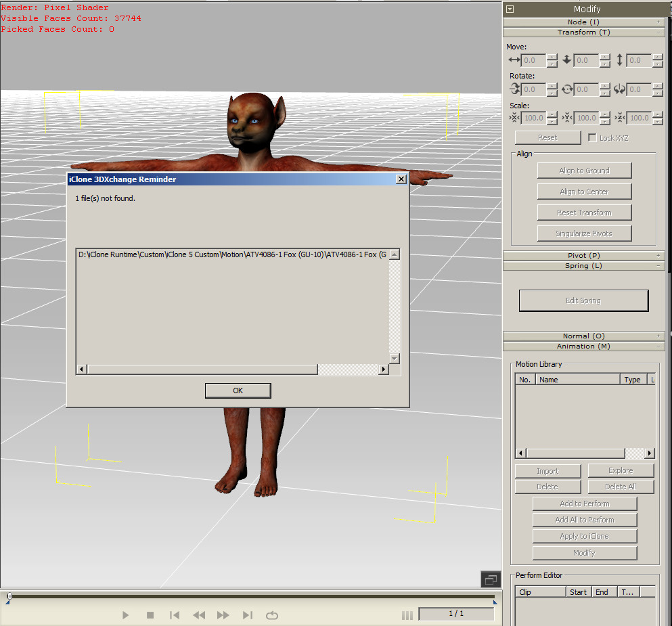Click Apply to iClone button
The width and height of the screenshot is (672, 626).
click(585, 536)
